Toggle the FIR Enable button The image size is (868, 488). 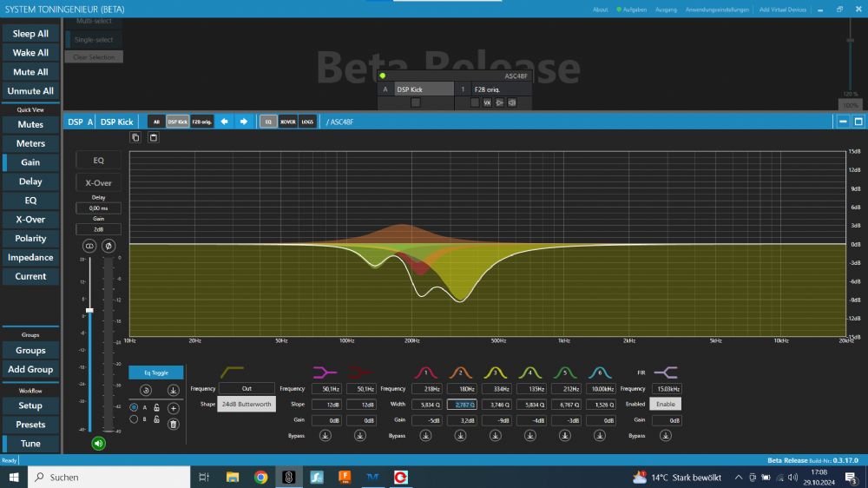point(666,404)
